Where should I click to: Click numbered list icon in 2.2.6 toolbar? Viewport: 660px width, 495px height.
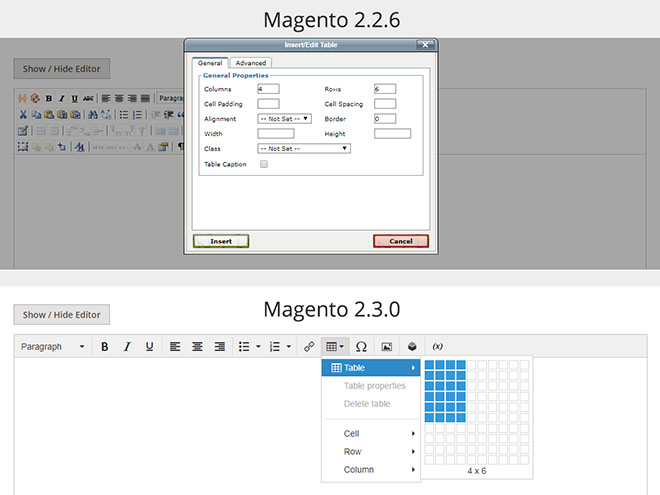point(137,114)
